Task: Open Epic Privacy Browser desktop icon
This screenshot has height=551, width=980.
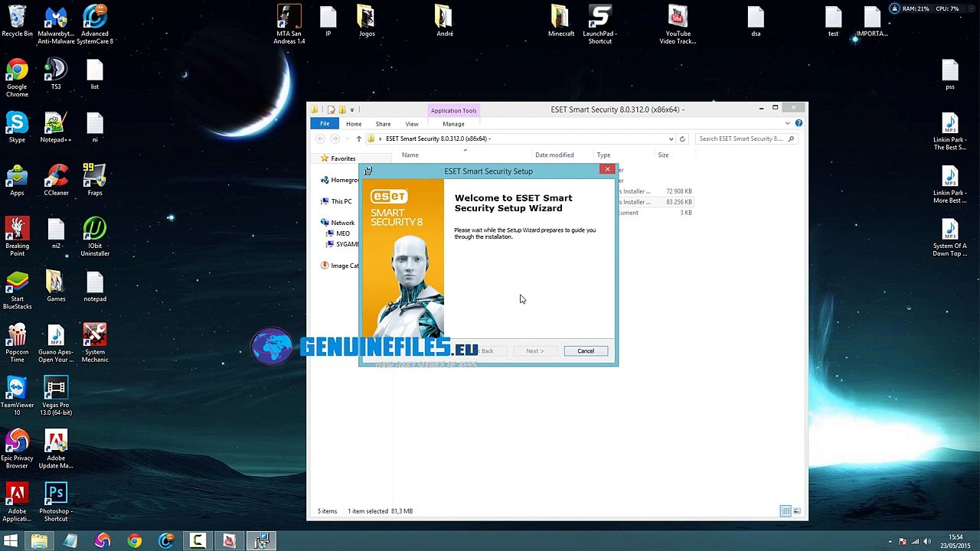Action: 17,449
